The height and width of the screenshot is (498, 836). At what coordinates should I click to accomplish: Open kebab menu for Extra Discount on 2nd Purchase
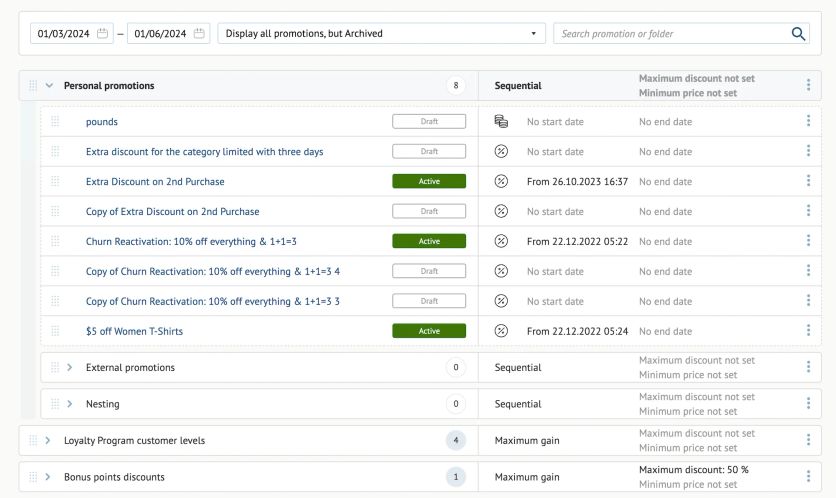(x=808, y=181)
